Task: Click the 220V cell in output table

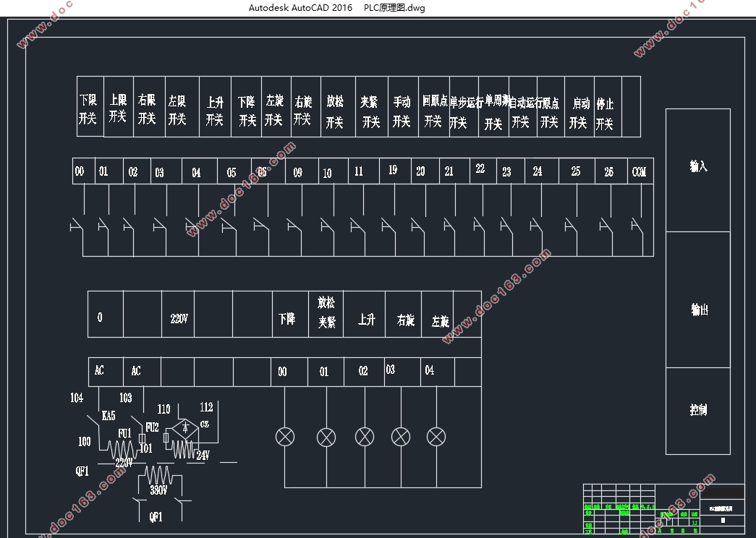Action: (178, 314)
